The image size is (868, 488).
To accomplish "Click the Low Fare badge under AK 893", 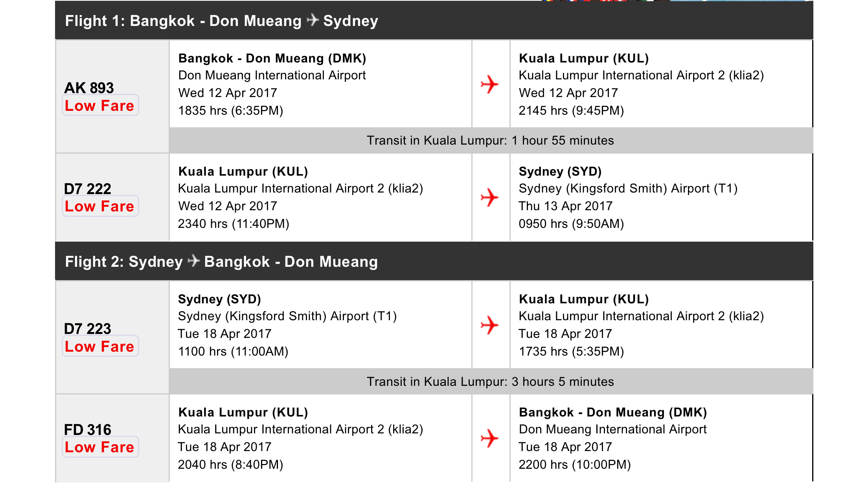I will pos(100,105).
